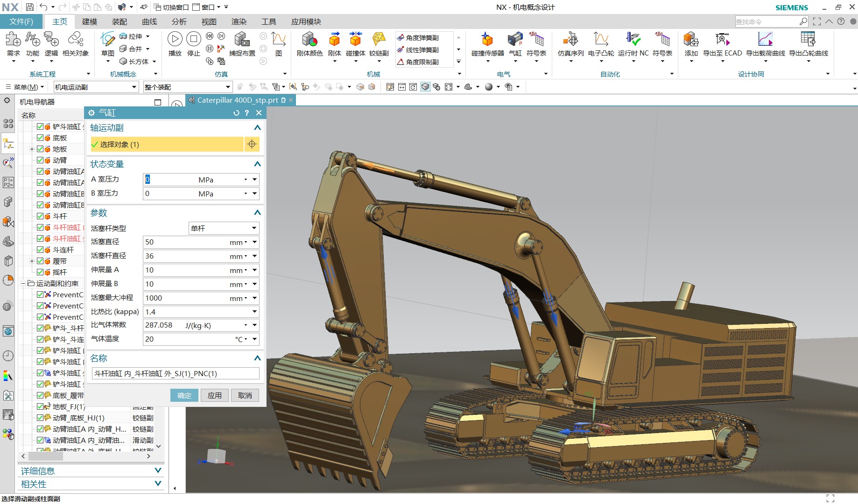Toggle checkbox for 动臂_底板_HJ(1)
Viewport: 858px width, 504px height.
coord(40,418)
